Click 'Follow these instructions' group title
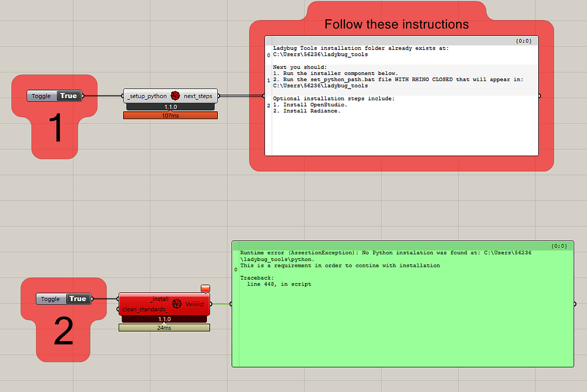 [396, 24]
